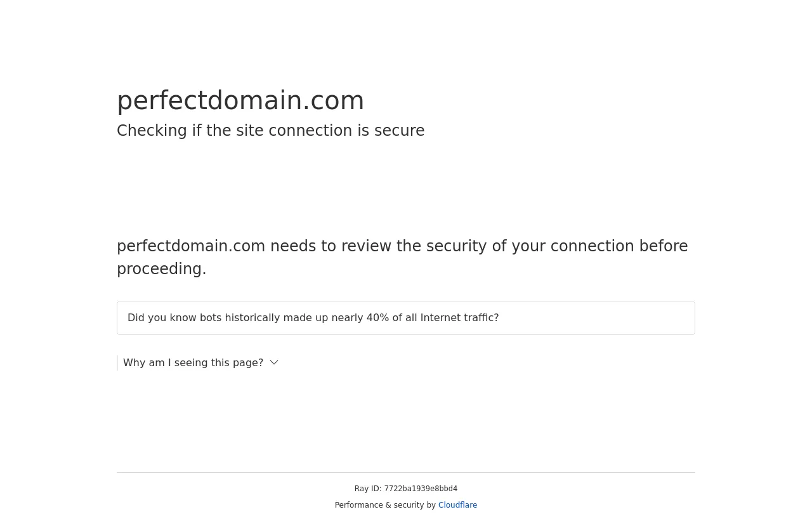The width and height of the screenshot is (812, 521).
Task: Click the "40%" figure in the fact box
Action: 377,318
